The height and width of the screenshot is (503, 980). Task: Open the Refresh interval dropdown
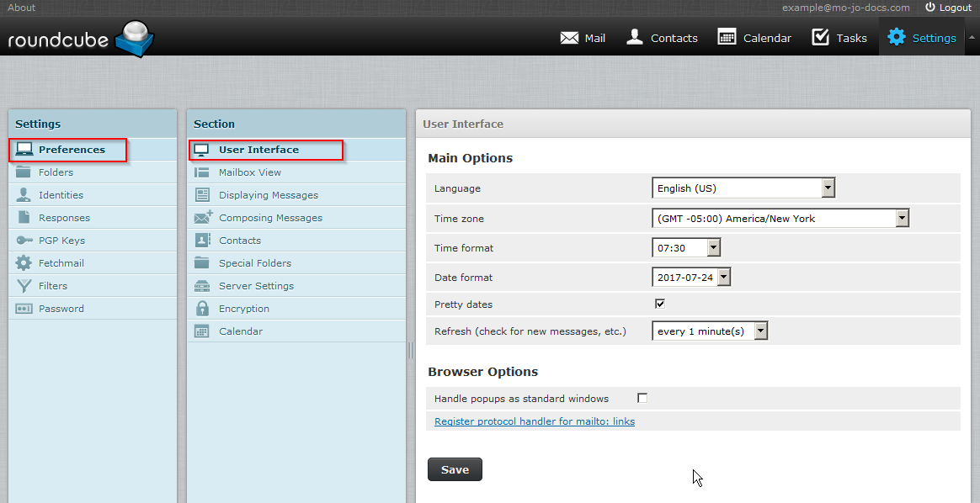[x=710, y=331]
